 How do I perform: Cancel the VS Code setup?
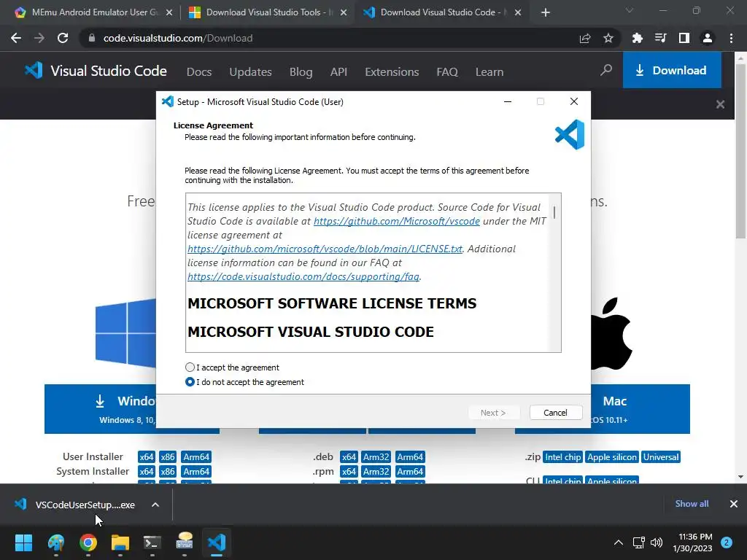tap(555, 413)
